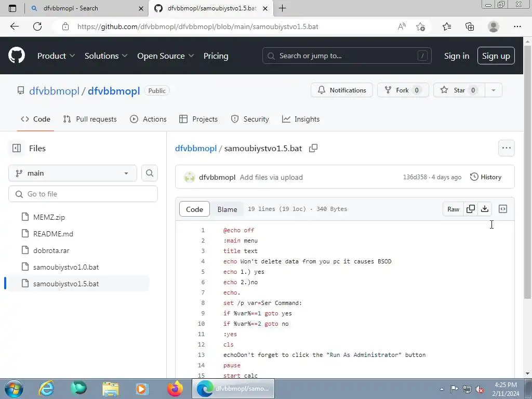Screen dimensions: 532x399
Task: Open the tab actions menu icon
Action: tap(12, 8)
